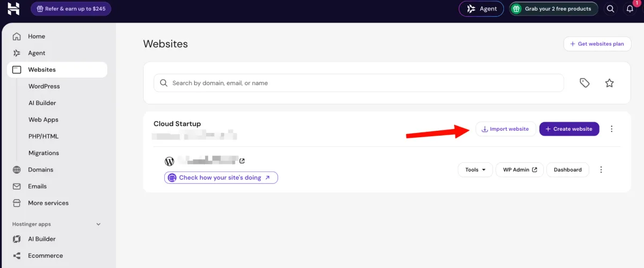Click the Cloud Startup plan title
Viewport: 644px width, 268px height.
click(x=177, y=124)
